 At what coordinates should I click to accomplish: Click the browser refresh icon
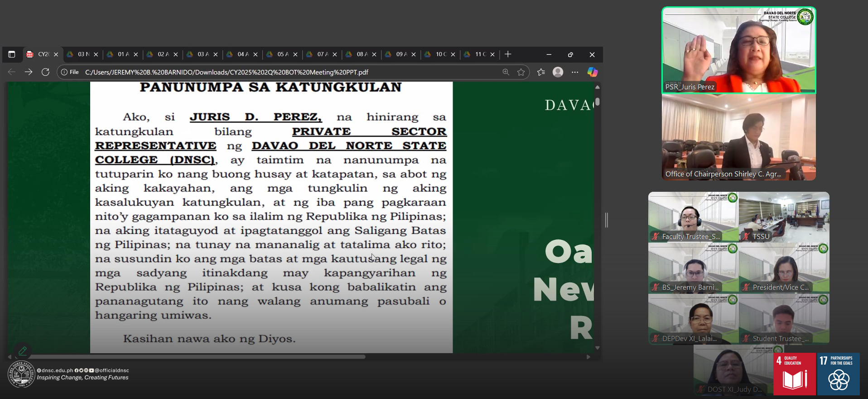(x=45, y=72)
